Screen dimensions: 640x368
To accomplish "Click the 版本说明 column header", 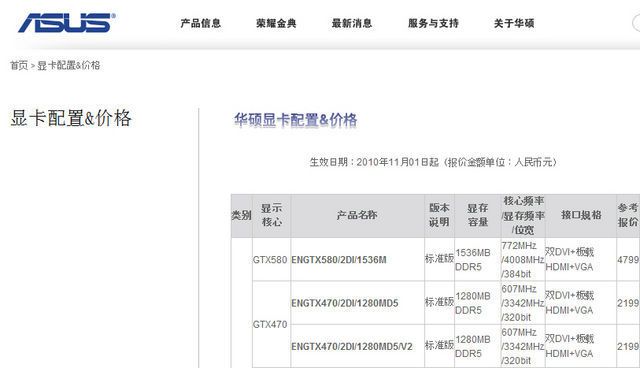I will coord(439,215).
